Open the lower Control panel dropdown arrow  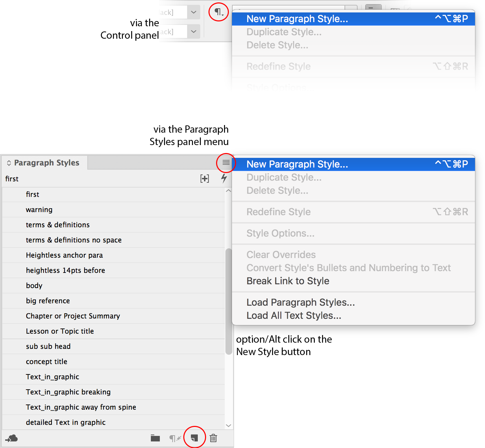point(194,32)
